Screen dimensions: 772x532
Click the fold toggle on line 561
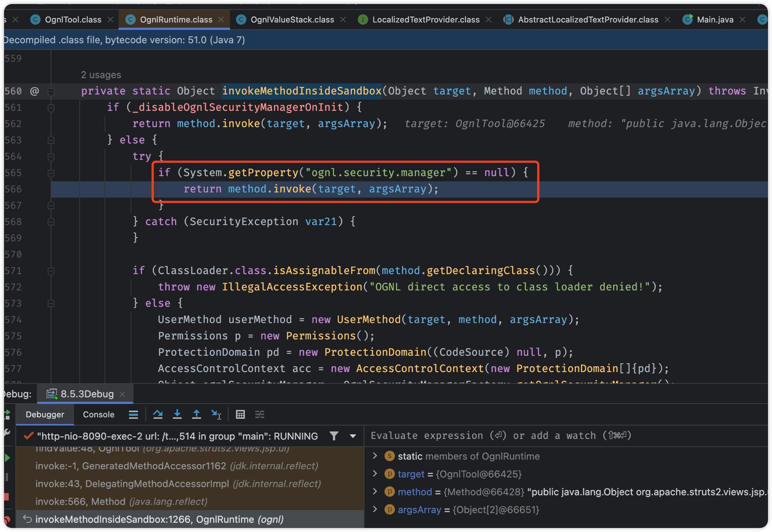(51, 108)
